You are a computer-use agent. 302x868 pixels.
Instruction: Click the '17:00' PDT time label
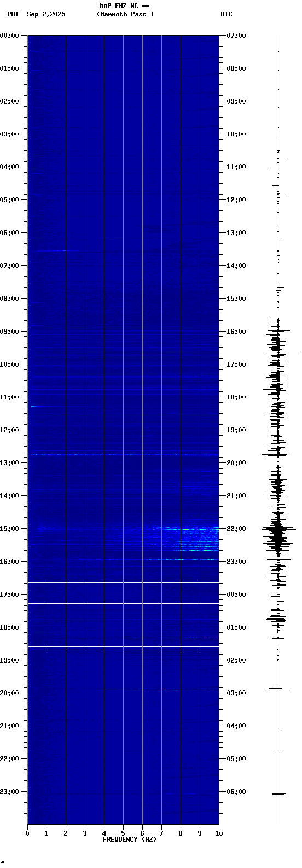coord(9,595)
